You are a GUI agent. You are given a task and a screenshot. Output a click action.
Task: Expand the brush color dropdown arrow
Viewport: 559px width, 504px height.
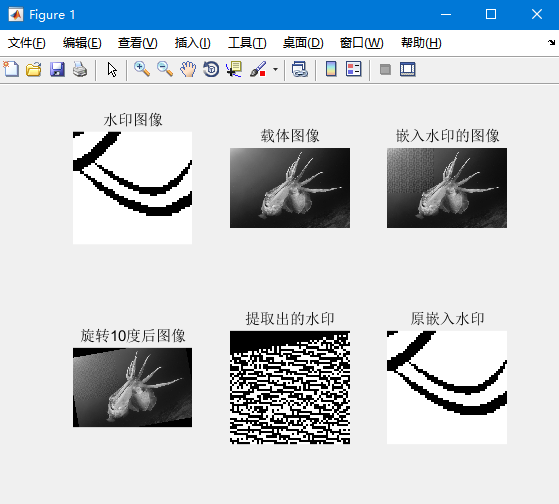pyautogui.click(x=275, y=69)
